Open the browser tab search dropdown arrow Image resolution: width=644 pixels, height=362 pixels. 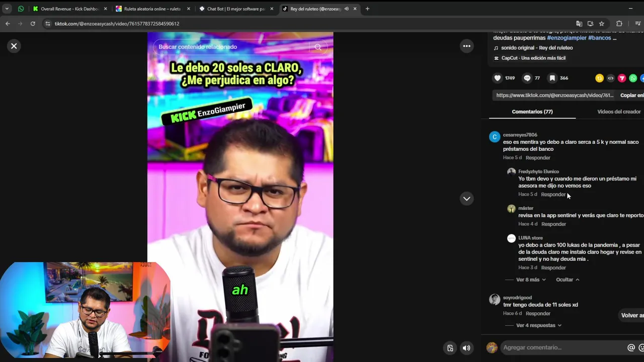point(7,9)
